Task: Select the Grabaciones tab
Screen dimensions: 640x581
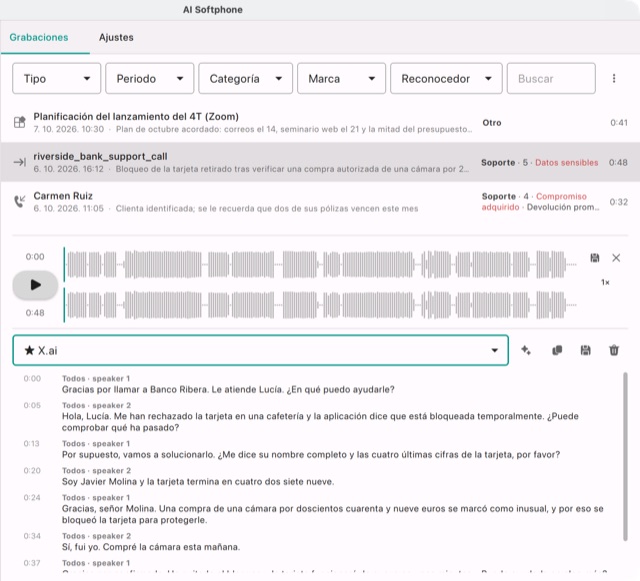Action: pyautogui.click(x=39, y=37)
